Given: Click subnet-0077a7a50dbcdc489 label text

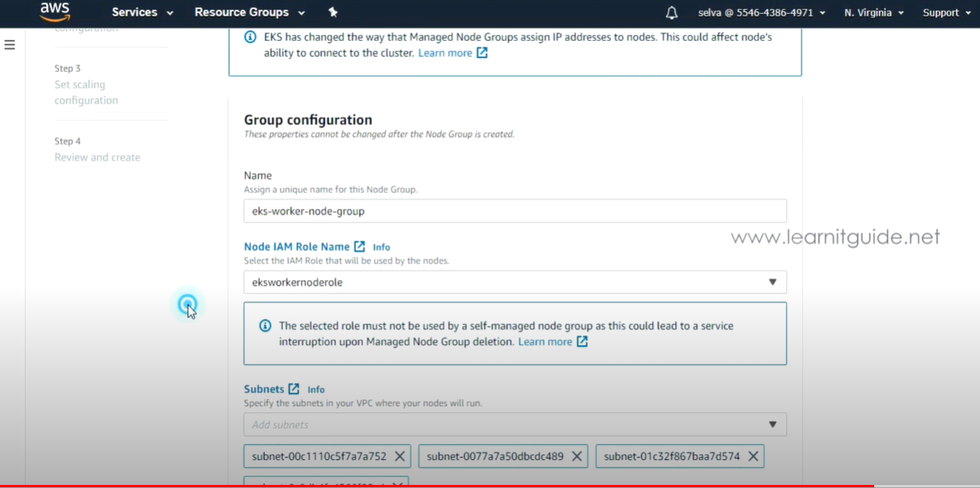Looking at the screenshot, I should pos(495,456).
